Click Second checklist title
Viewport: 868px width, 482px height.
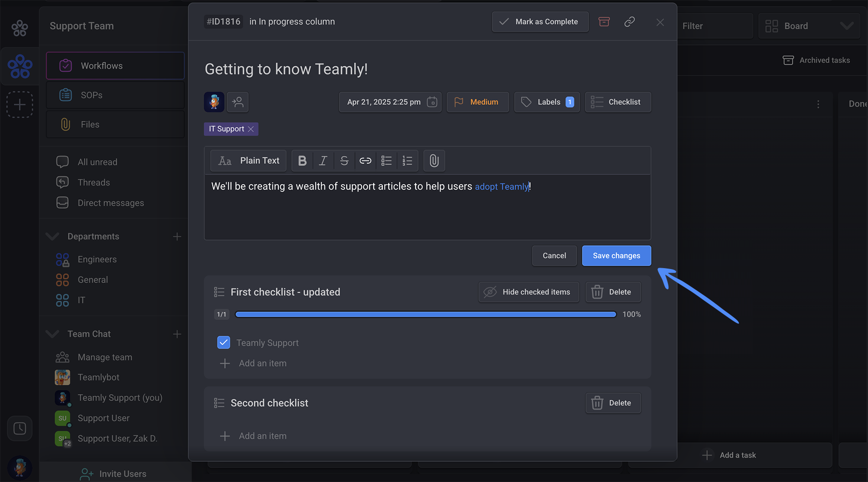click(x=269, y=403)
